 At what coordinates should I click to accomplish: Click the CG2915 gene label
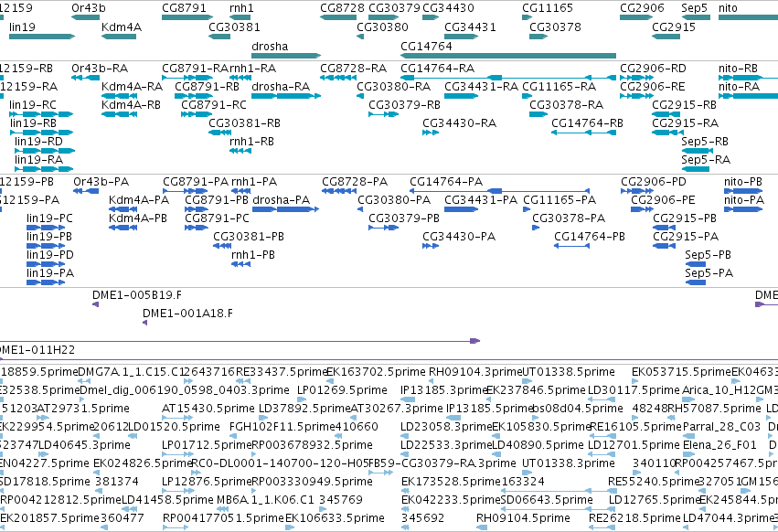pyautogui.click(x=674, y=27)
